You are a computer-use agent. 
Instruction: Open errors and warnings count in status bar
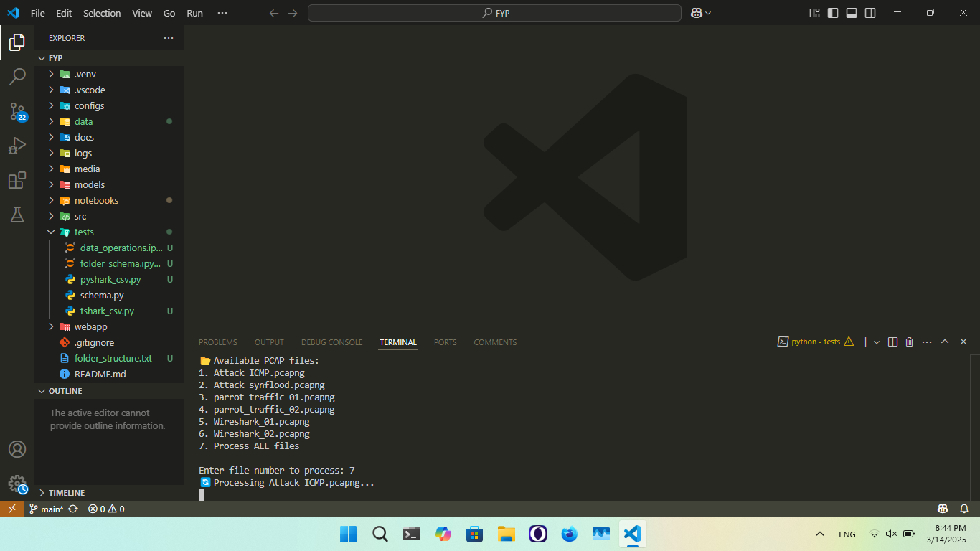pos(106,509)
